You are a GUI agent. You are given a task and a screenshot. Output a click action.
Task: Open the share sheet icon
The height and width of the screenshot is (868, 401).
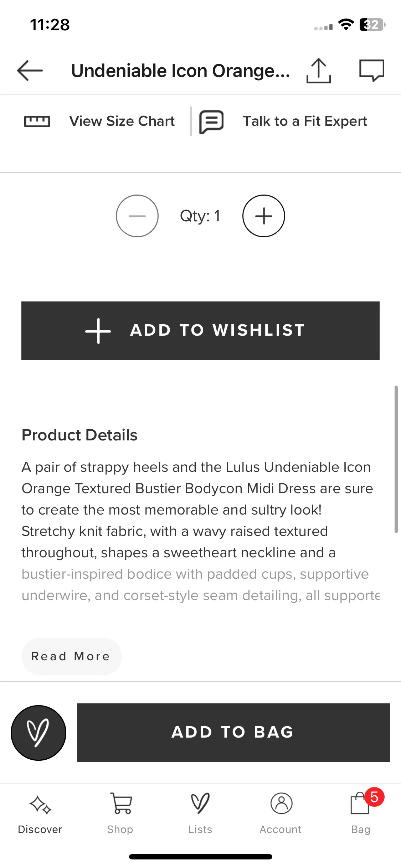point(319,71)
